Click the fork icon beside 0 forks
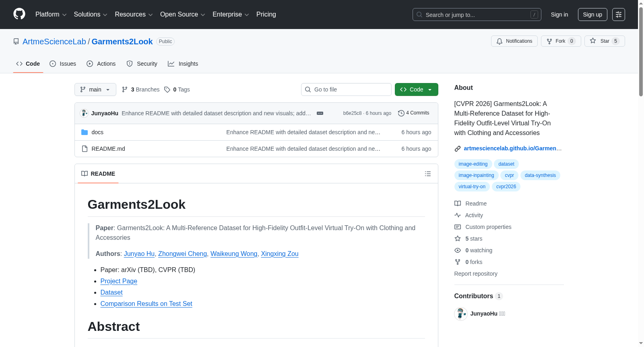 [x=458, y=262]
